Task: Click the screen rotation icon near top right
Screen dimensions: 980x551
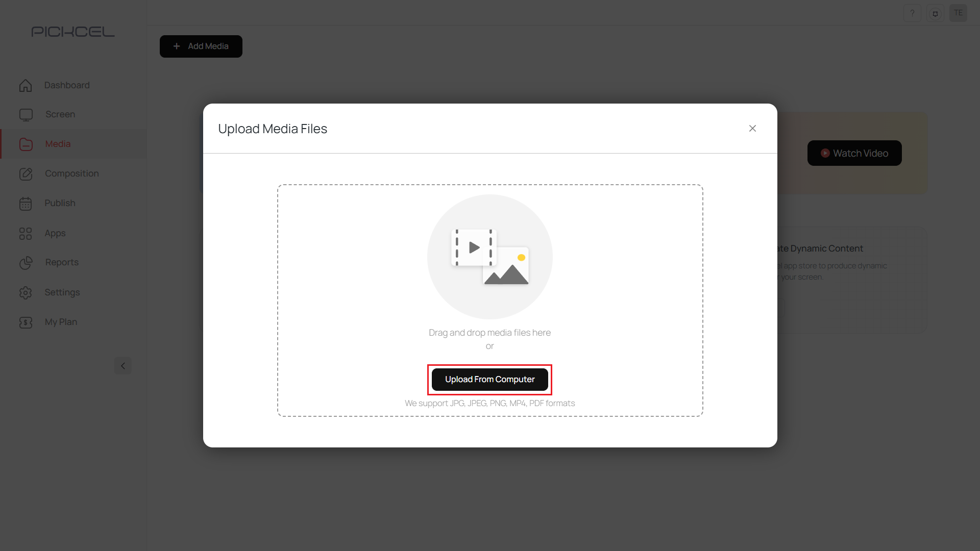Action: click(x=935, y=13)
